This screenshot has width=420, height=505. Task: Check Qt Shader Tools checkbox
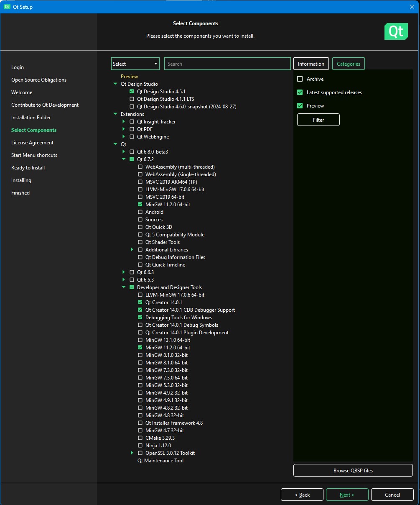click(x=140, y=242)
